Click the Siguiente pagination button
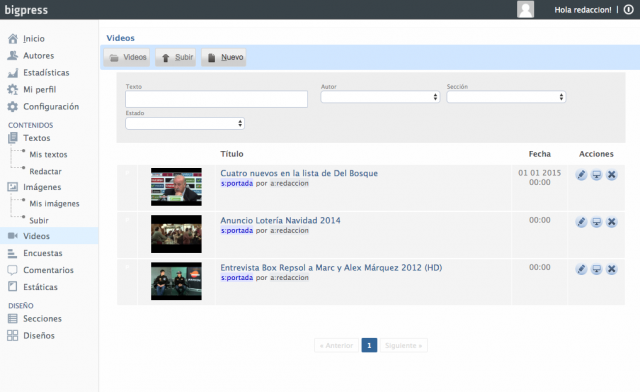The width and height of the screenshot is (640, 392). pyautogui.click(x=404, y=345)
